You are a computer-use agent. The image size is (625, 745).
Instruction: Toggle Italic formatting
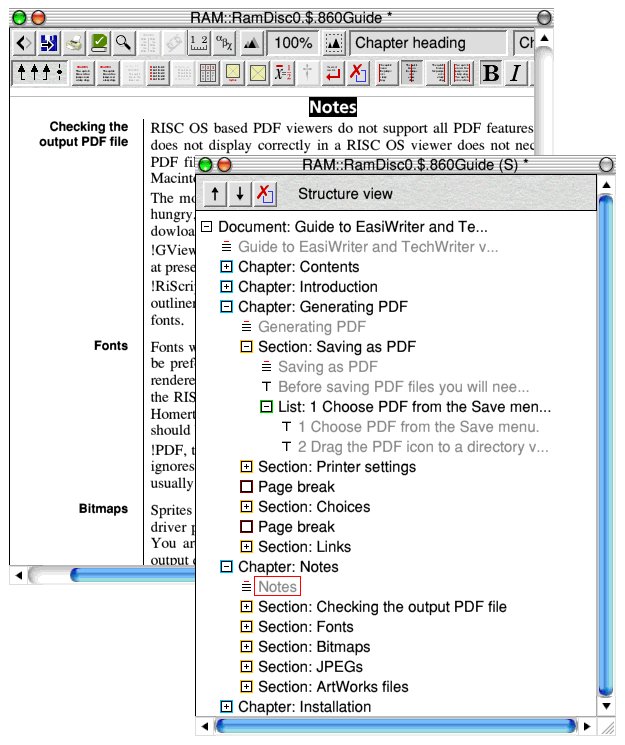(x=516, y=73)
